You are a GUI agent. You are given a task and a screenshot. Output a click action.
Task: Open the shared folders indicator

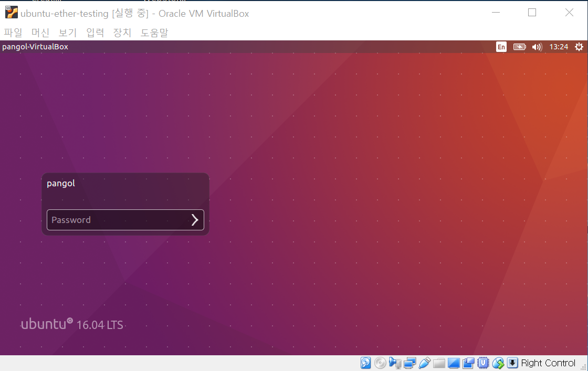pyautogui.click(x=439, y=363)
